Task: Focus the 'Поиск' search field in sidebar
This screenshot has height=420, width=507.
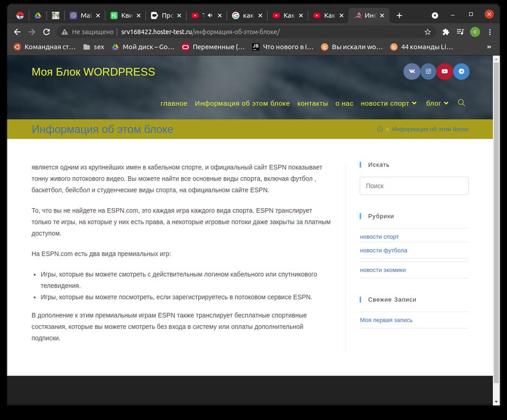Action: pyautogui.click(x=414, y=186)
